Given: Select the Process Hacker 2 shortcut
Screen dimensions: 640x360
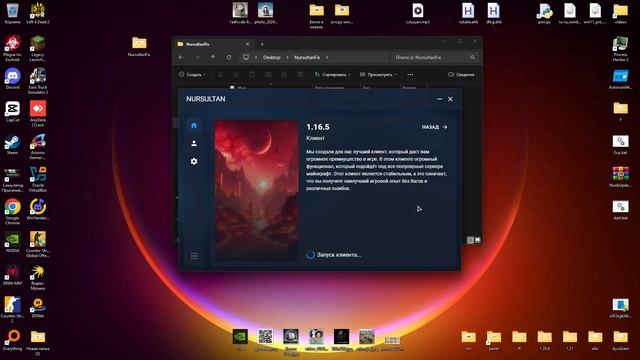Looking at the screenshot, I should [x=620, y=48].
